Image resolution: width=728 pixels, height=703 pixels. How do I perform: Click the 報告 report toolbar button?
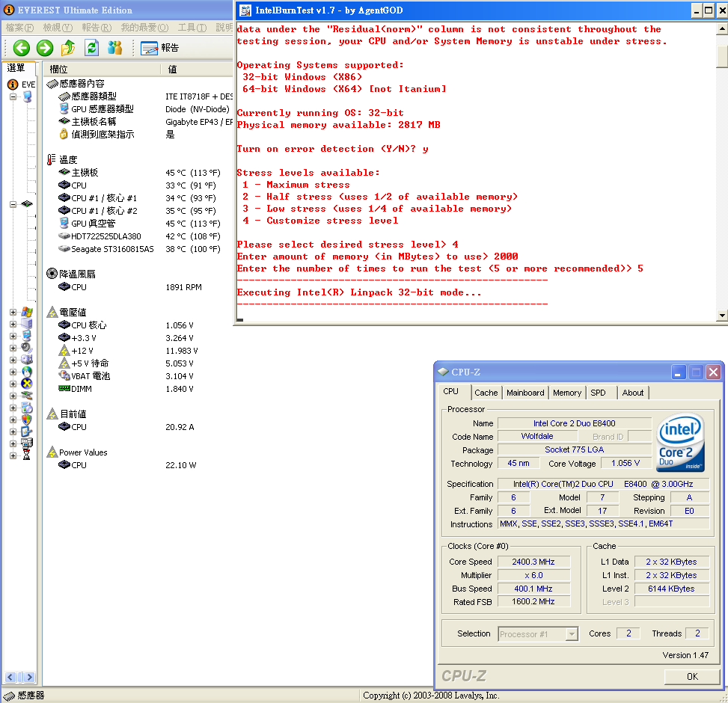coord(160,48)
